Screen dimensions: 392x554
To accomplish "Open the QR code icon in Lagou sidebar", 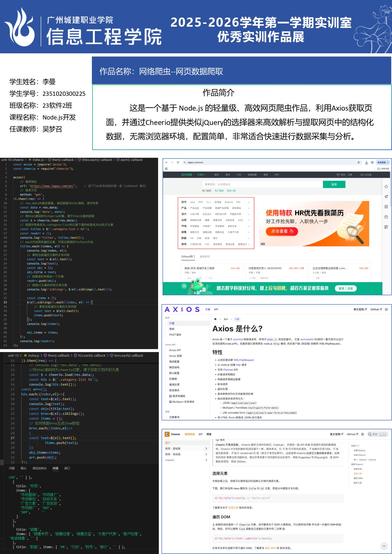I will pyautogui.click(x=386, y=227).
